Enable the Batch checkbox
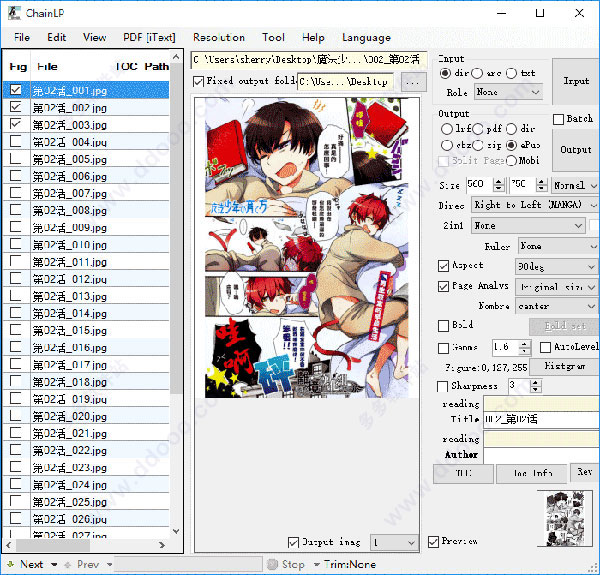The width and height of the screenshot is (600, 575). point(558,119)
